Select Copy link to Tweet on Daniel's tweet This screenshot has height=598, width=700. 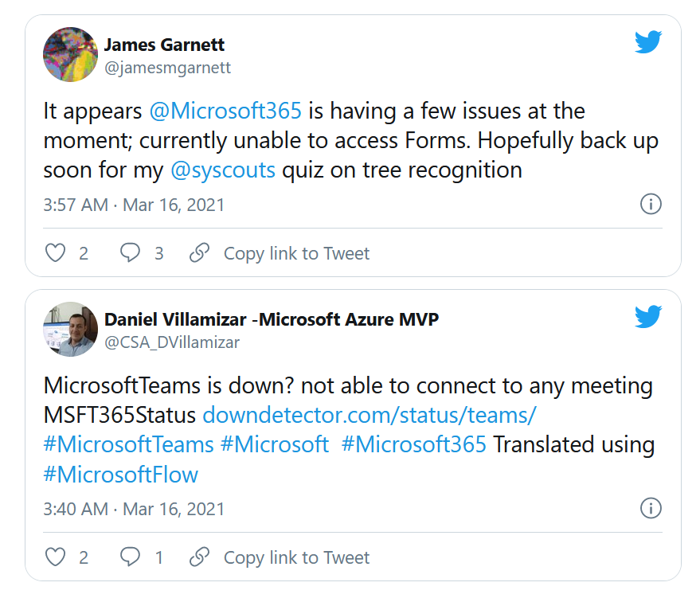296,557
